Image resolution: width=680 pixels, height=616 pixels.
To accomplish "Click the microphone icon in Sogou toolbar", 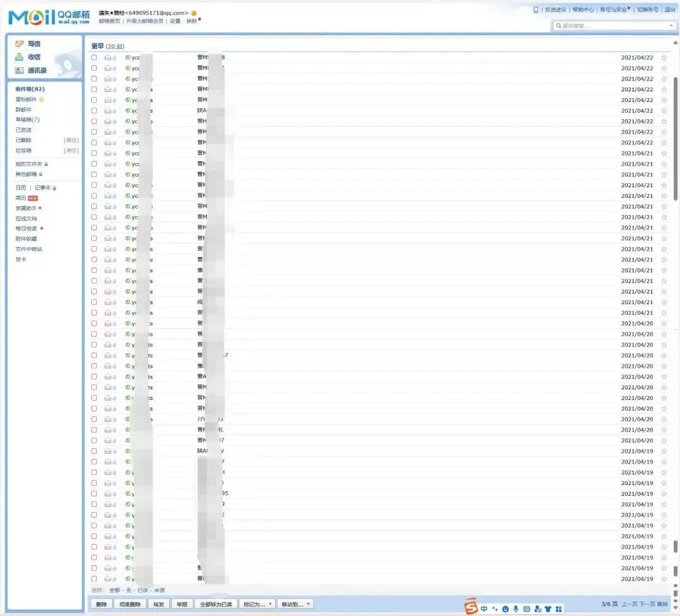I will (x=516, y=609).
